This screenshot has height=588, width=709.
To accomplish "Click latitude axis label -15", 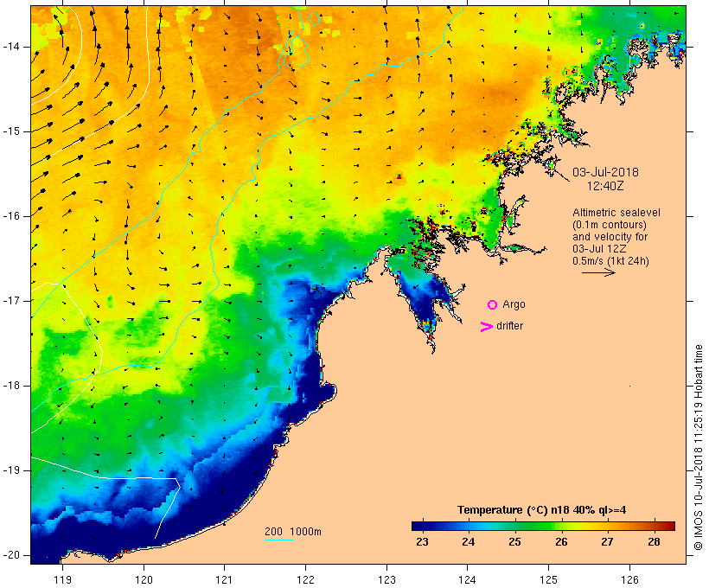I will coord(11,131).
